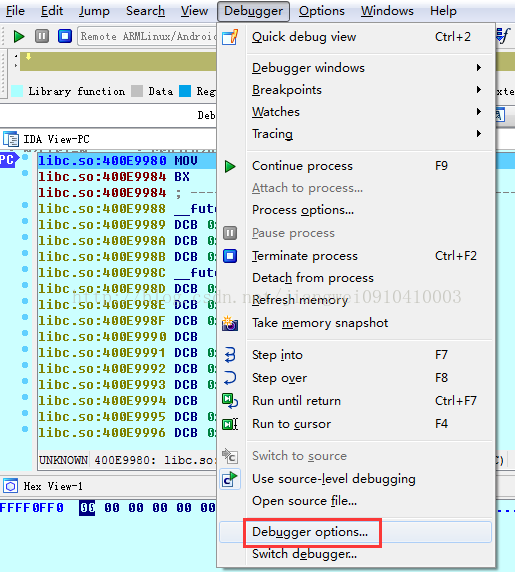The height and width of the screenshot is (572, 515).
Task: Click the blue Terminate process menu icon
Action: tap(230, 256)
